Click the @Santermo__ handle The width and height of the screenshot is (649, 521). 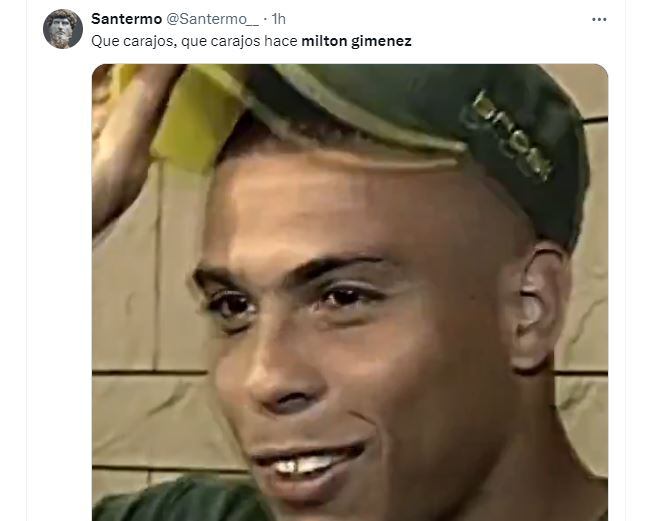[212, 19]
